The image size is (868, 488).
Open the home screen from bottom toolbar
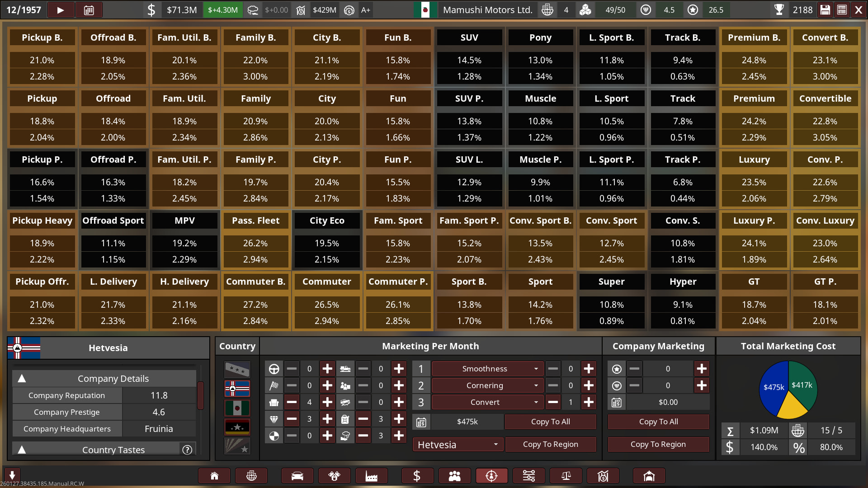(x=214, y=476)
